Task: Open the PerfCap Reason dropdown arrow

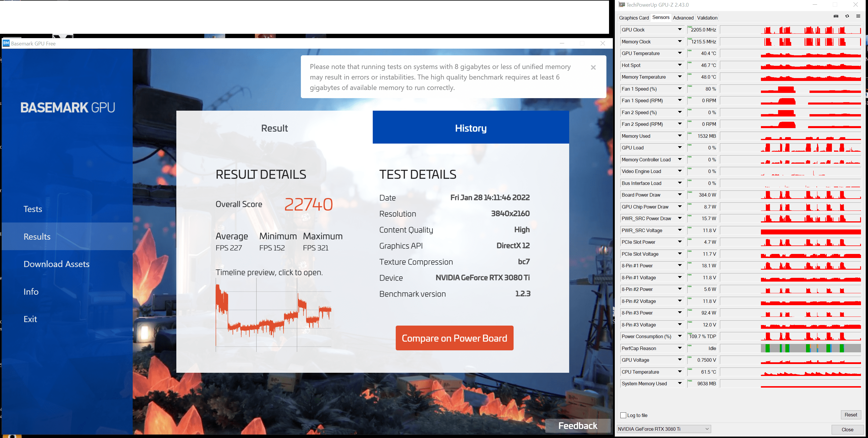Action: (x=680, y=348)
